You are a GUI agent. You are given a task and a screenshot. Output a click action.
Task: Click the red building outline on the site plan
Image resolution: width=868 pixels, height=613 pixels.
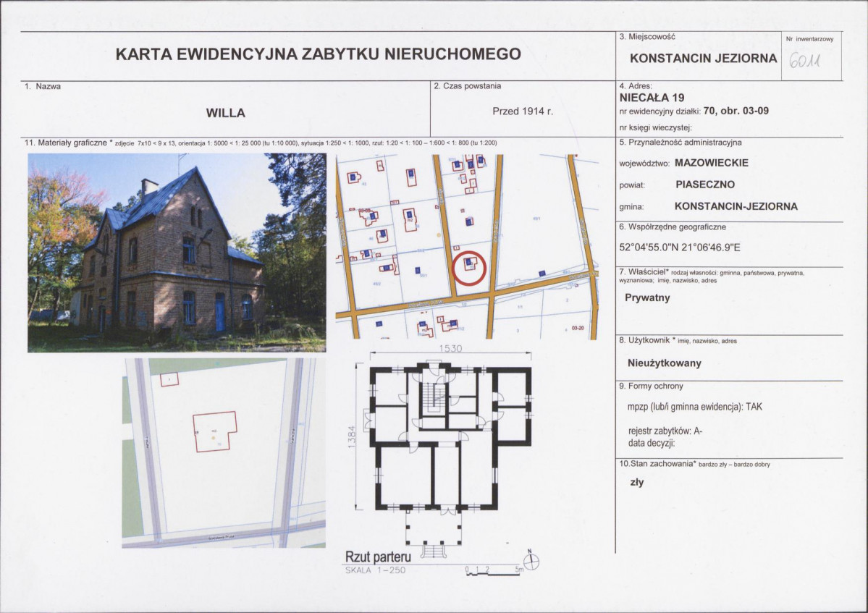point(214,431)
